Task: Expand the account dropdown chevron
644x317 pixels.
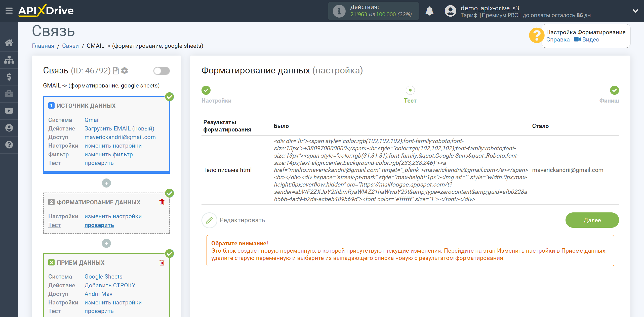Action: coord(635,11)
